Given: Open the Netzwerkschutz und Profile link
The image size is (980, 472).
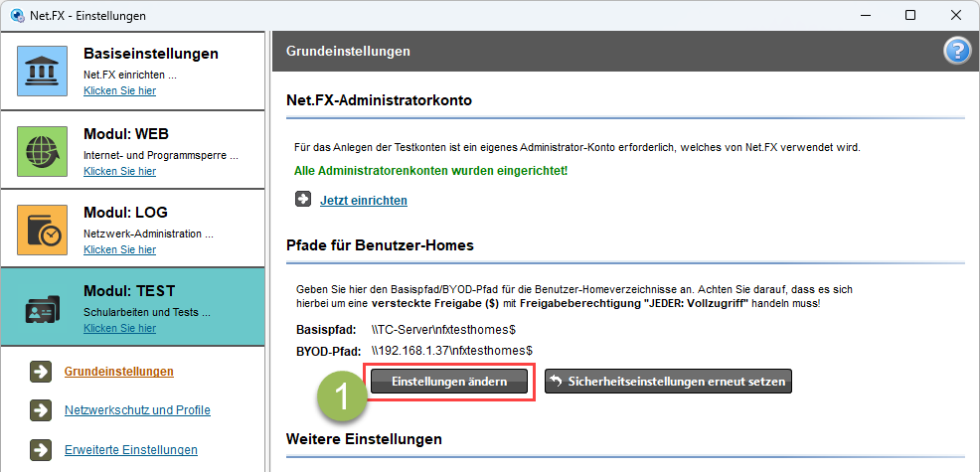Looking at the screenshot, I should (137, 410).
